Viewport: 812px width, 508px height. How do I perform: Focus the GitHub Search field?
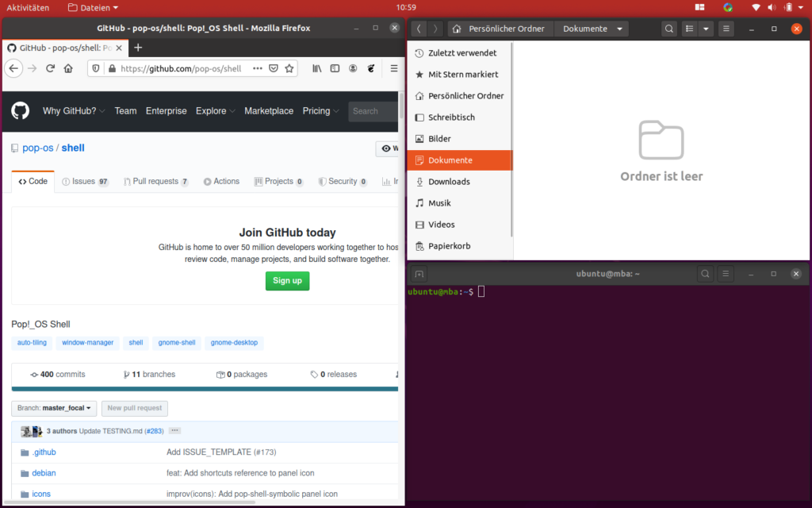[x=373, y=111]
